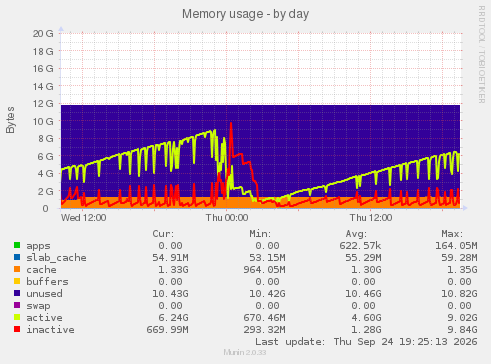Click active Cur value 6.24G
The height and width of the screenshot is (364, 491).
[173, 318]
